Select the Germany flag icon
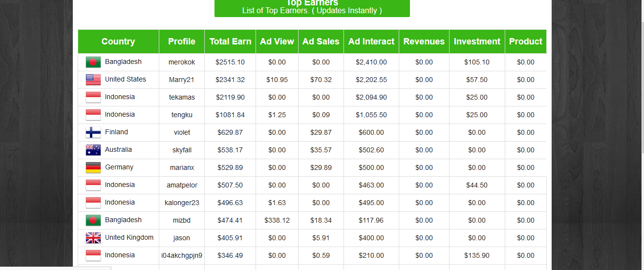 [x=93, y=167]
